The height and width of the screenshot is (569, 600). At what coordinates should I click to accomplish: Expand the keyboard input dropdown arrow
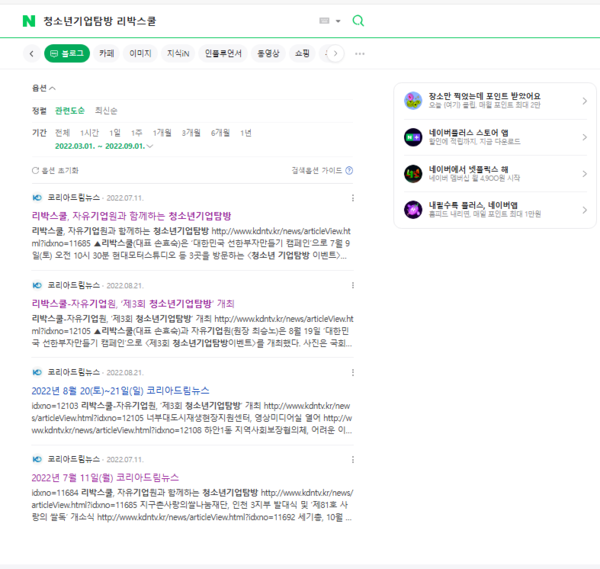point(338,21)
